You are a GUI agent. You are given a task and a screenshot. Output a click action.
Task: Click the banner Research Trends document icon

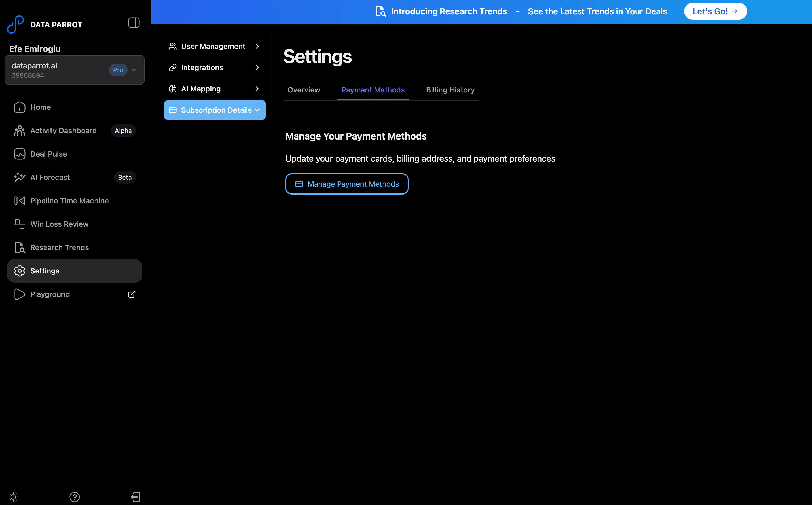point(380,11)
